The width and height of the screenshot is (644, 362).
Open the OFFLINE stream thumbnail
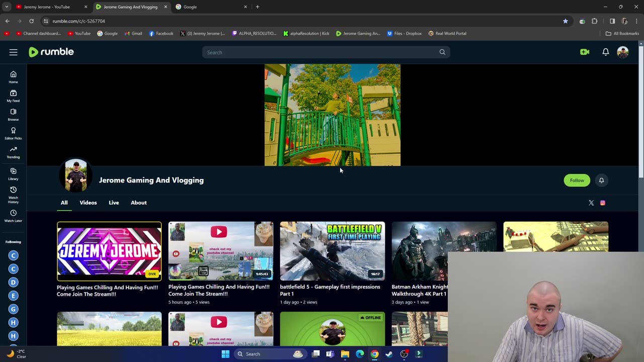tap(333, 329)
